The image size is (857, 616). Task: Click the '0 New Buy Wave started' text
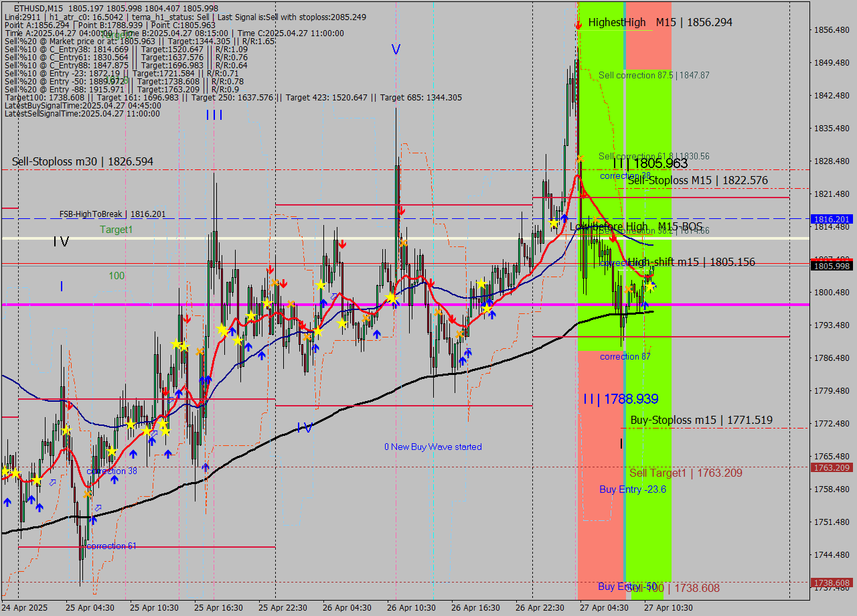click(x=433, y=447)
